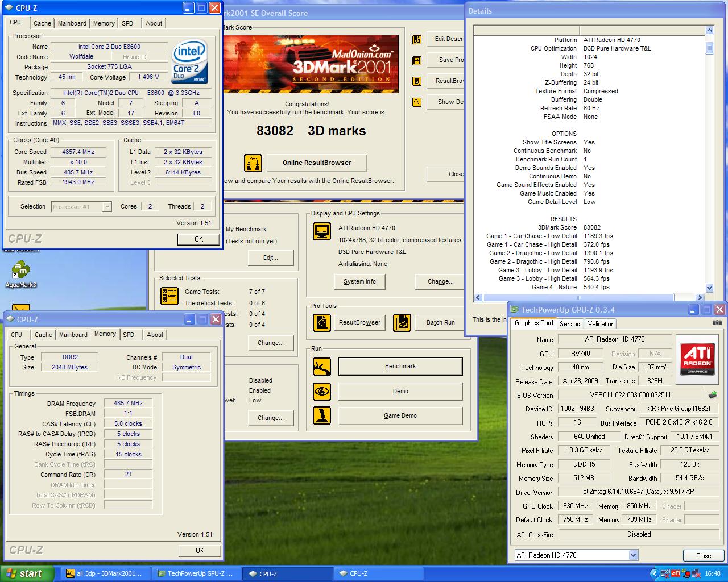This screenshot has height=582, width=728.
Task: Click the Pro Tools ResultBrowser icon
Action: (322, 323)
